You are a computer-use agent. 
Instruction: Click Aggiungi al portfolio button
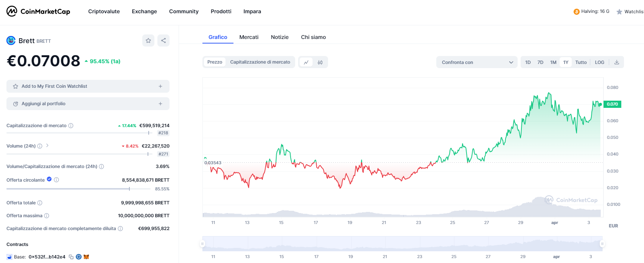click(x=88, y=104)
